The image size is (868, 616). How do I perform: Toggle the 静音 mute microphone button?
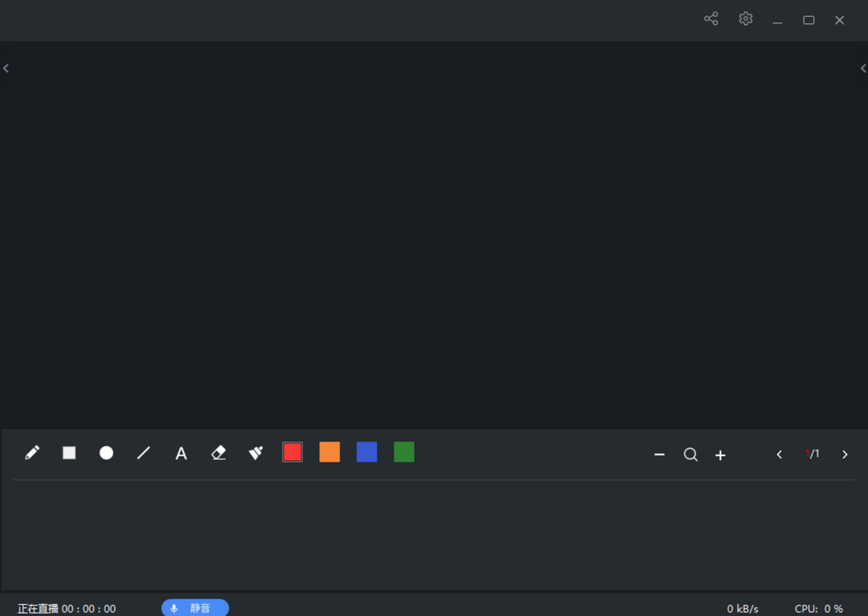pyautogui.click(x=194, y=608)
